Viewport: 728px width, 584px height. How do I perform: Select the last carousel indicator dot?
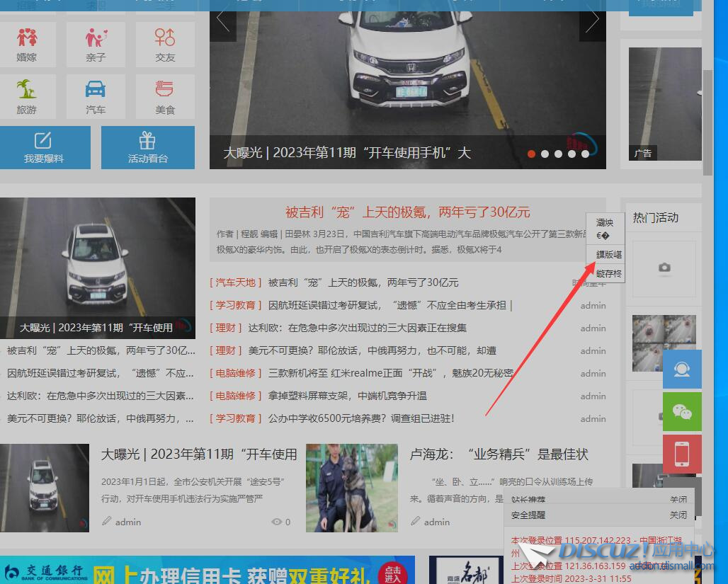click(x=585, y=154)
